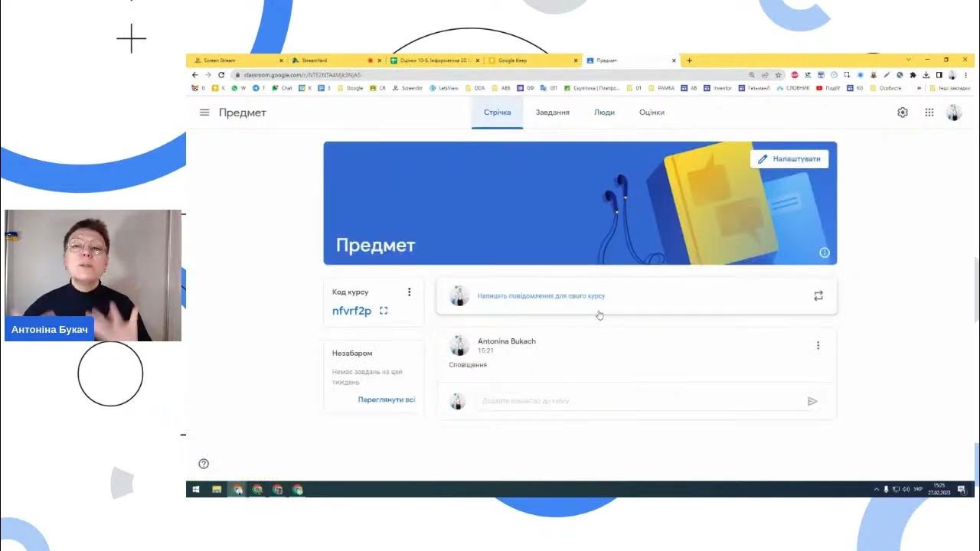Open the Особисте bookmarks folder
The width and height of the screenshot is (980, 551).
[x=885, y=88]
